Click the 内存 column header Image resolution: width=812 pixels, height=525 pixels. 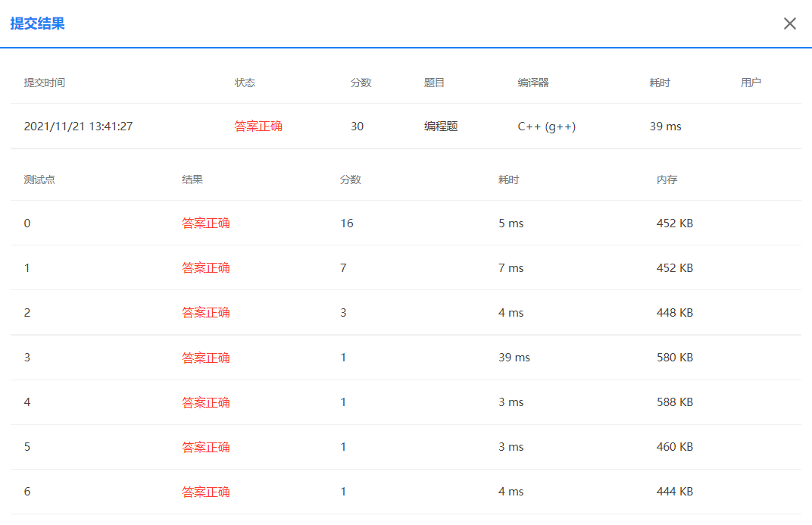(667, 180)
